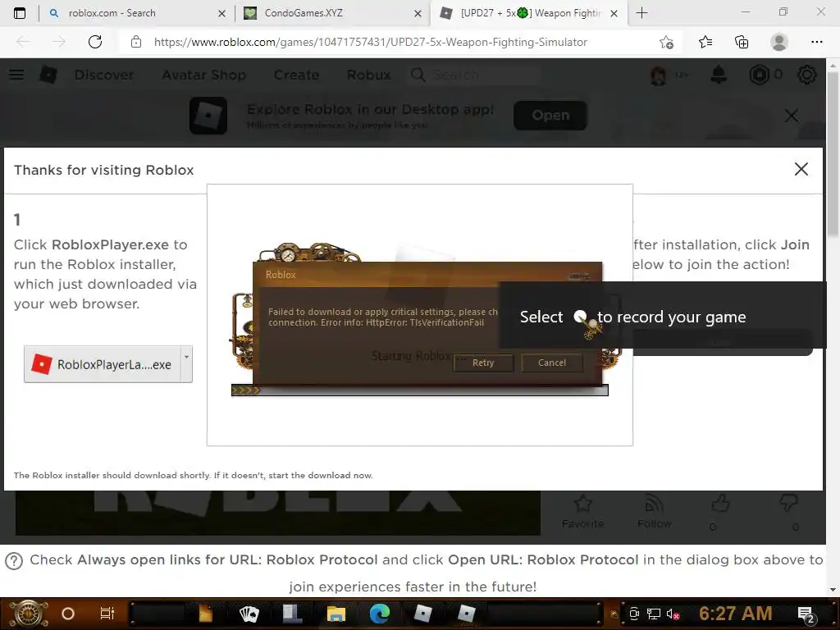Open browser Settings and more menu

point(816,42)
